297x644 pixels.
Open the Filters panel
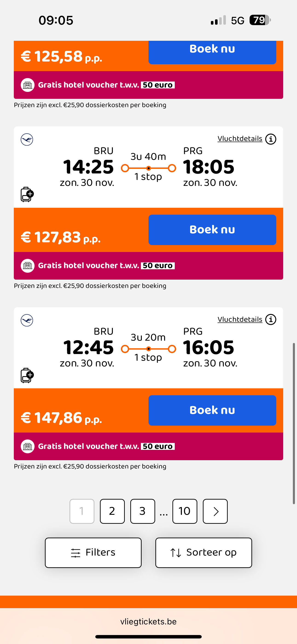click(x=93, y=553)
